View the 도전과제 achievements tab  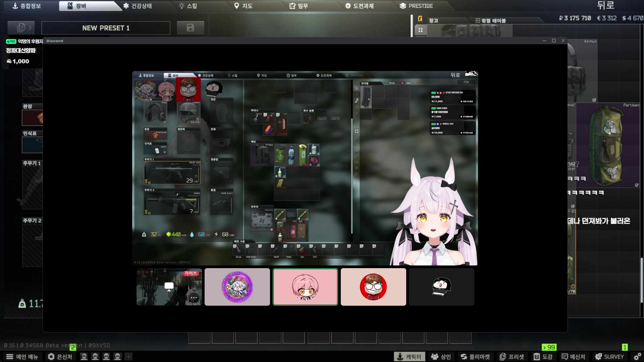click(x=359, y=6)
